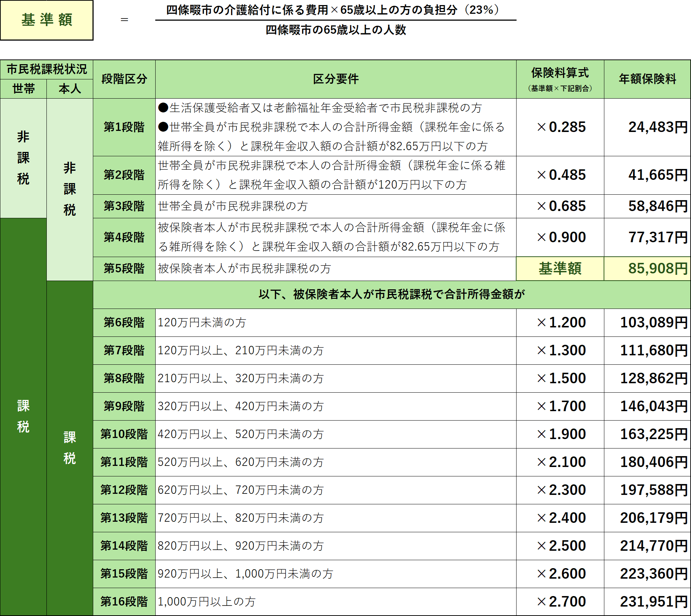Viewport: 691px width, 616px height.
Task: Select the 第13段階 row label
Action: point(124,518)
